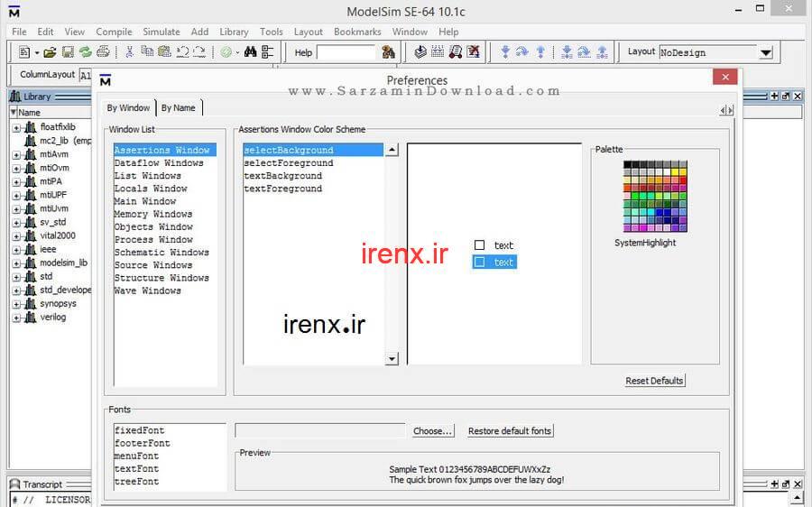The image size is (812, 507).
Task: Pick the bright cyan palette swatch
Action: point(651,212)
